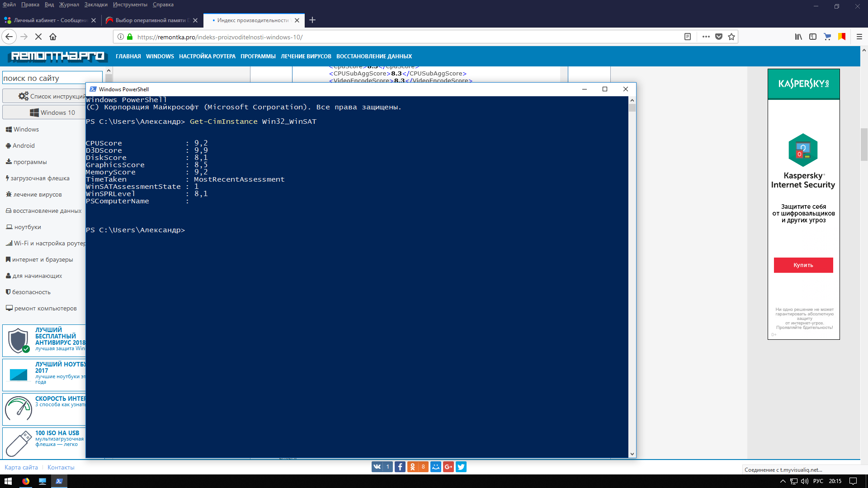Open reader view icon in address bar
Image resolution: width=868 pixels, height=488 pixels.
[x=688, y=37]
